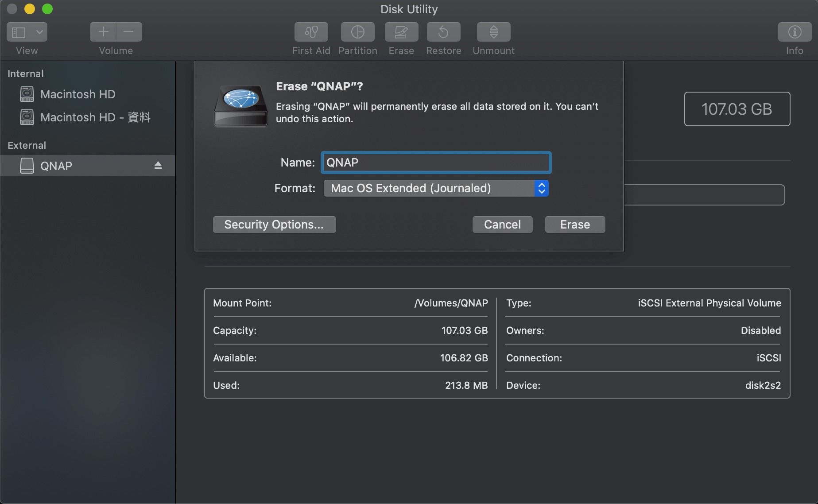Unmount the volume via toolbar icon
Image resolution: width=818 pixels, height=504 pixels.
point(494,32)
